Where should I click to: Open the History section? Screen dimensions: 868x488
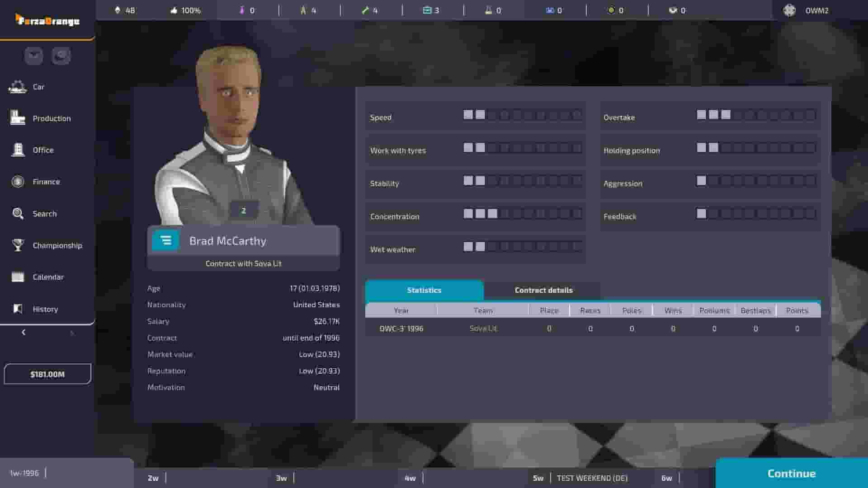pyautogui.click(x=45, y=309)
